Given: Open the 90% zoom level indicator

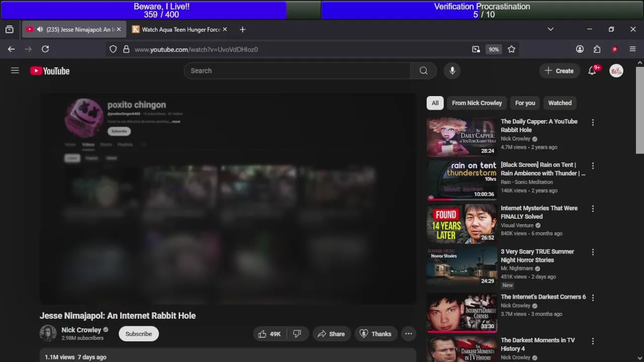Looking at the screenshot, I should [x=494, y=49].
